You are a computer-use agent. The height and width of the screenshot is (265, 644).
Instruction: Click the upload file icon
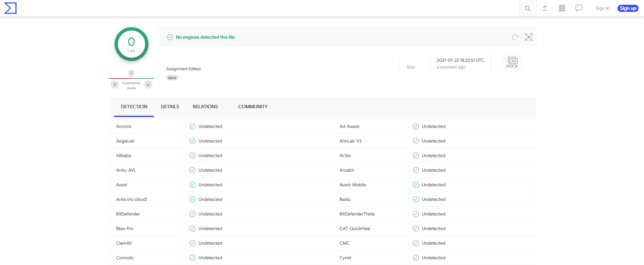click(x=545, y=8)
